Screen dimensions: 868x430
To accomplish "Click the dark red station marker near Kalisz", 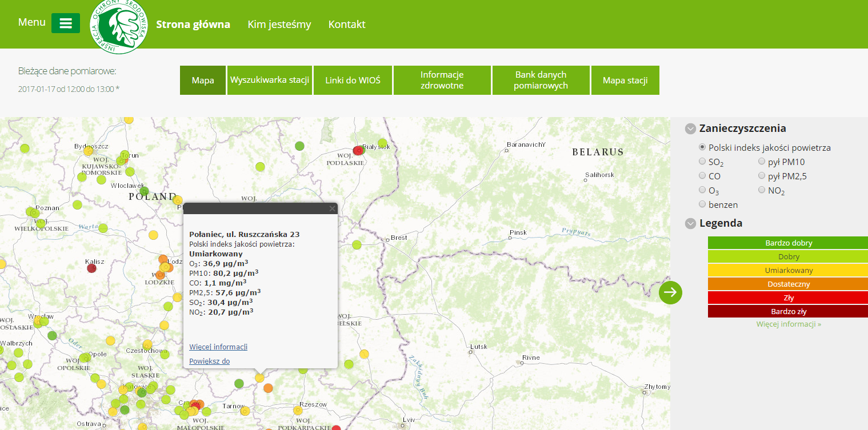I will [91, 268].
